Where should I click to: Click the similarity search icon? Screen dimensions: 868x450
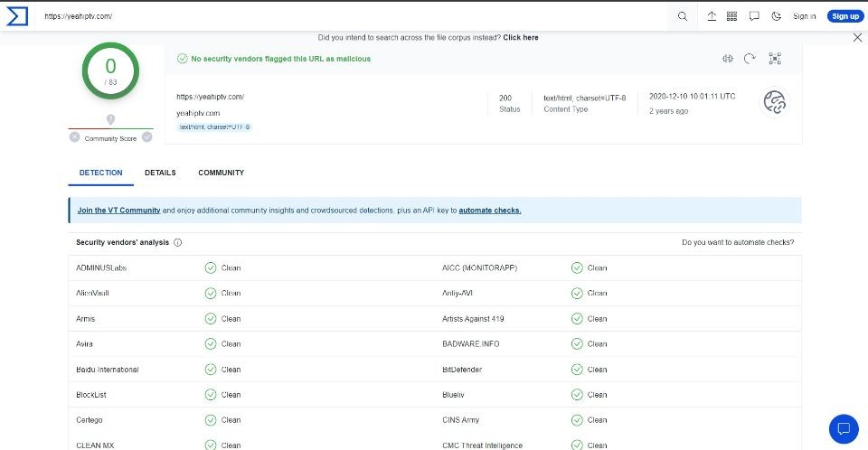pyautogui.click(x=727, y=58)
